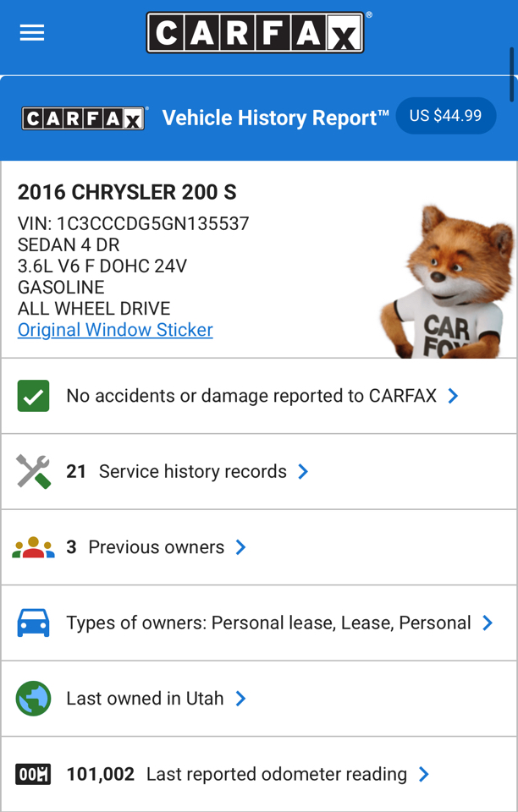The height and width of the screenshot is (812, 518).
Task: Click the CARFAX logo in top header
Action: [x=256, y=33]
